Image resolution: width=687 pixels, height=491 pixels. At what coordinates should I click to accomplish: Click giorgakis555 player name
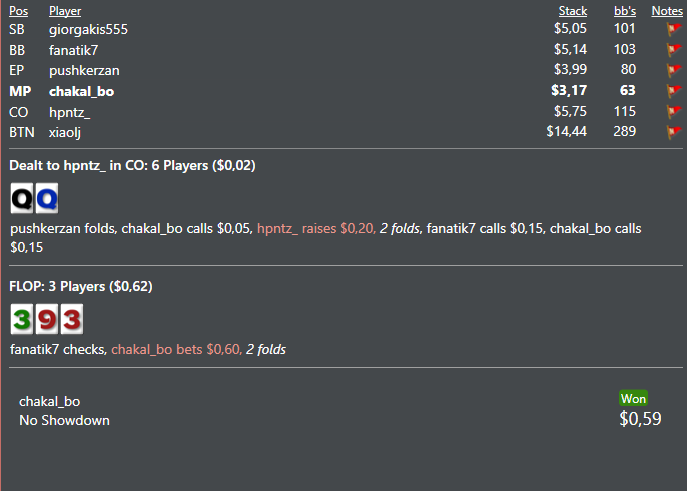coord(88,29)
